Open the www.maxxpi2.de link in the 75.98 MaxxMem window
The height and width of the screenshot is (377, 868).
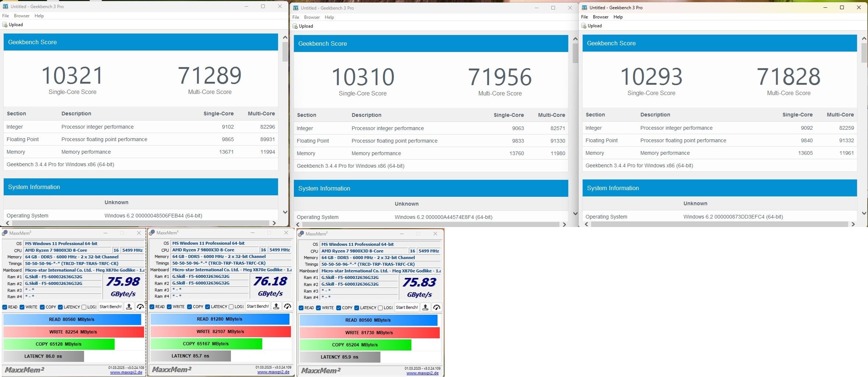point(126,372)
